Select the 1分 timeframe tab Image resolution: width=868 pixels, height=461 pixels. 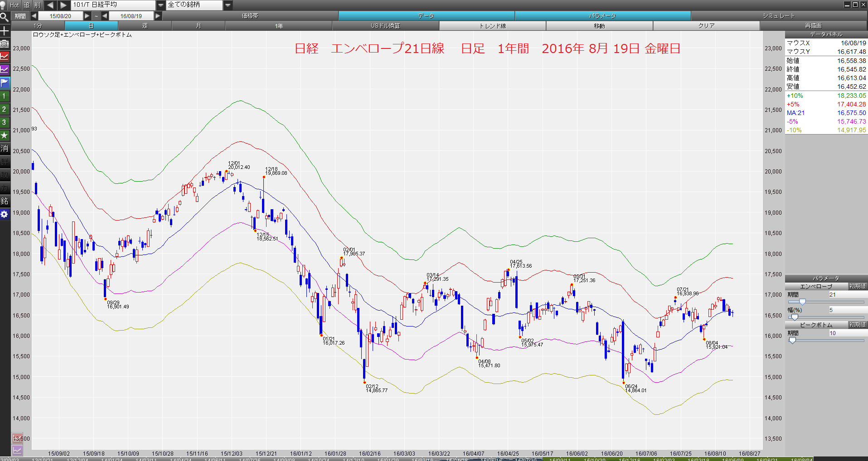tap(38, 26)
